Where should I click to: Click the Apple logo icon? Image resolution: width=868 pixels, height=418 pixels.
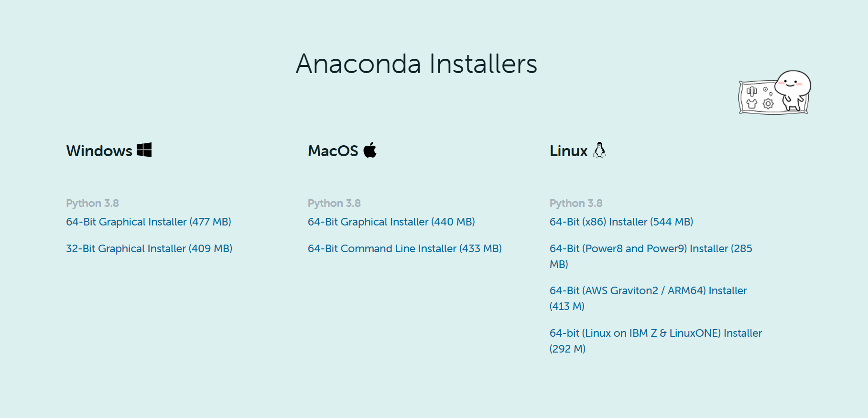(x=370, y=150)
